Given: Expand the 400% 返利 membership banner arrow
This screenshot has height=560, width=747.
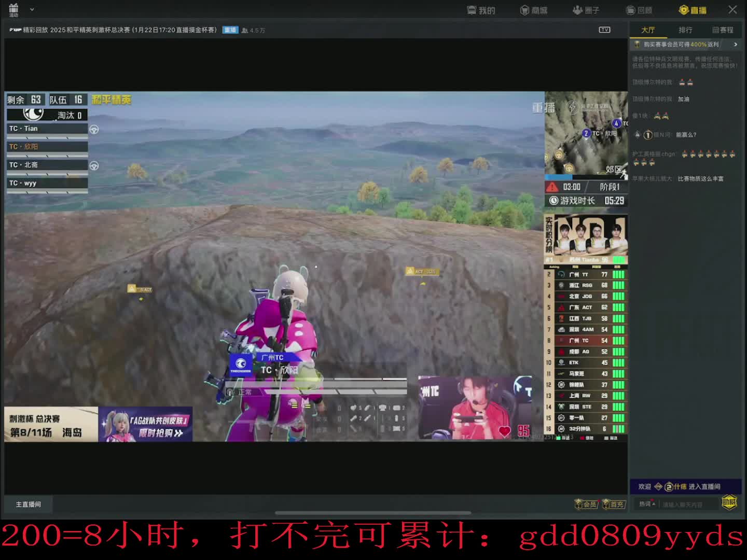Looking at the screenshot, I should point(736,45).
